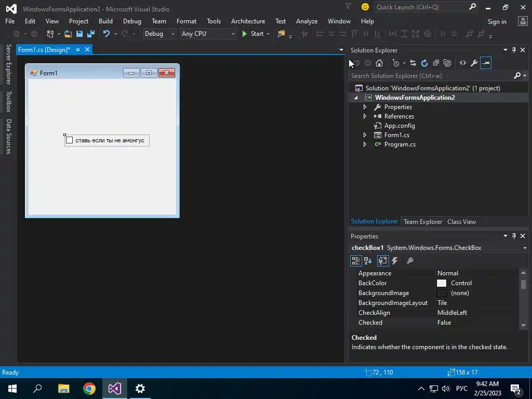Save the current file with the Save icon
Image resolution: width=532 pixels, height=399 pixels.
point(79,34)
